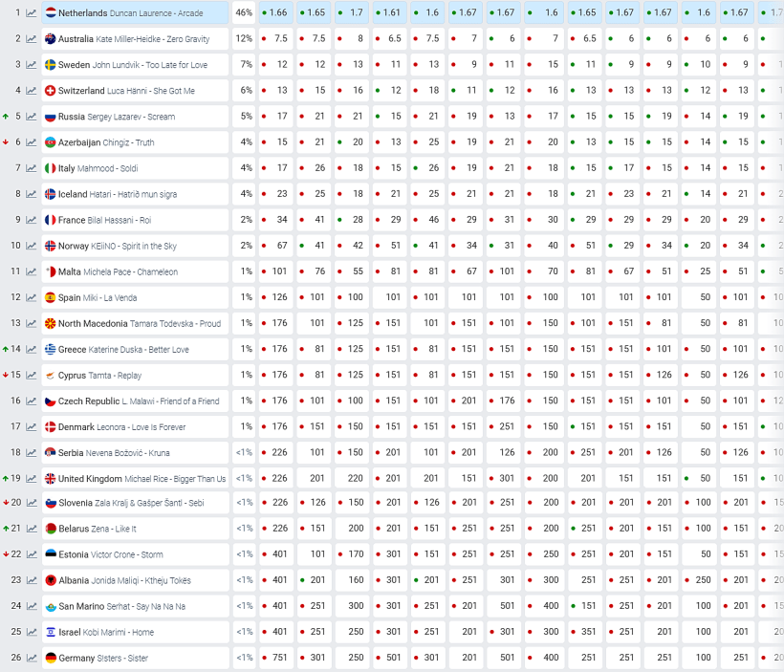Open the Denmark odds history chart icon
The image size is (784, 672).
click(31, 427)
